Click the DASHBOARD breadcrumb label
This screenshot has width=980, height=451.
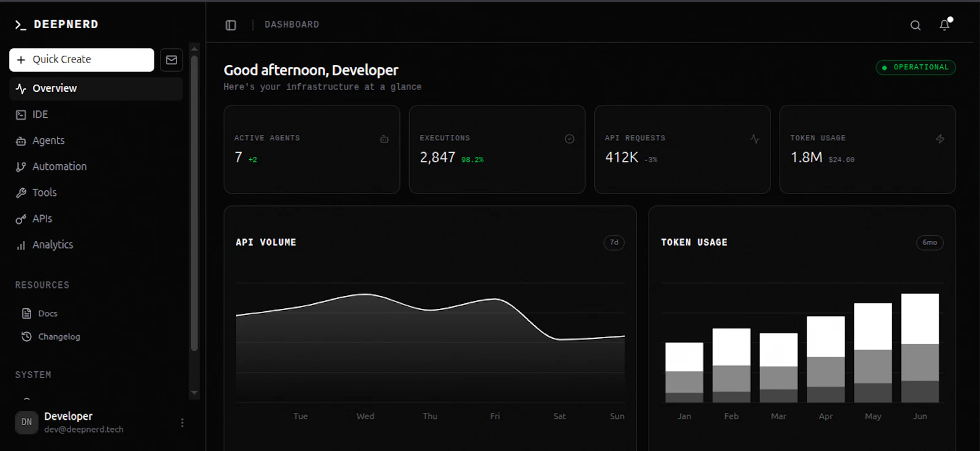click(x=292, y=25)
